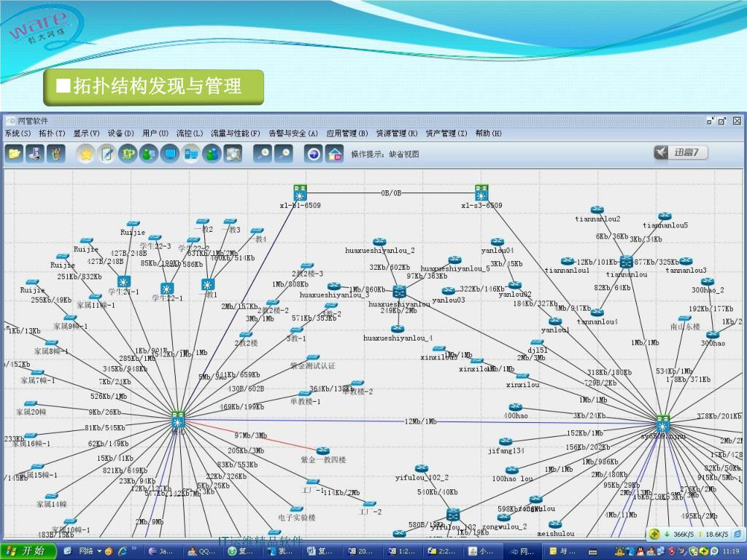Screen dimensions: 747x560
Task: Click the second magnifier zoom icon
Action: (284, 153)
